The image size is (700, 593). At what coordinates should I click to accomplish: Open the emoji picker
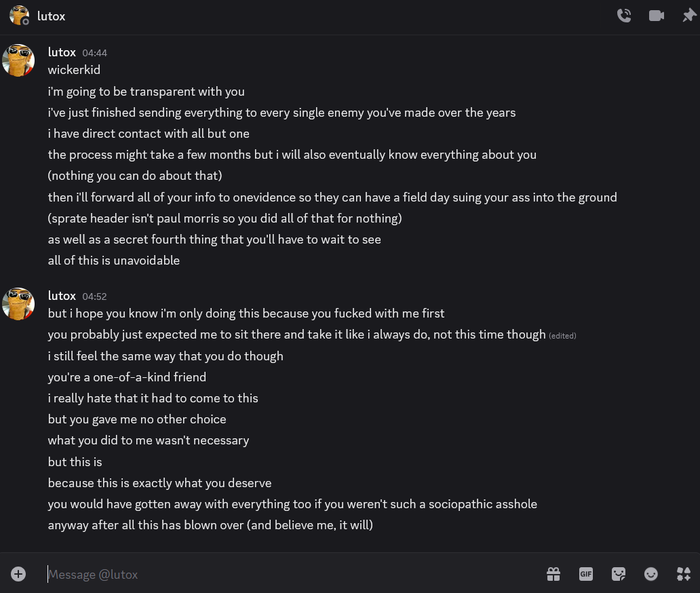click(x=651, y=574)
